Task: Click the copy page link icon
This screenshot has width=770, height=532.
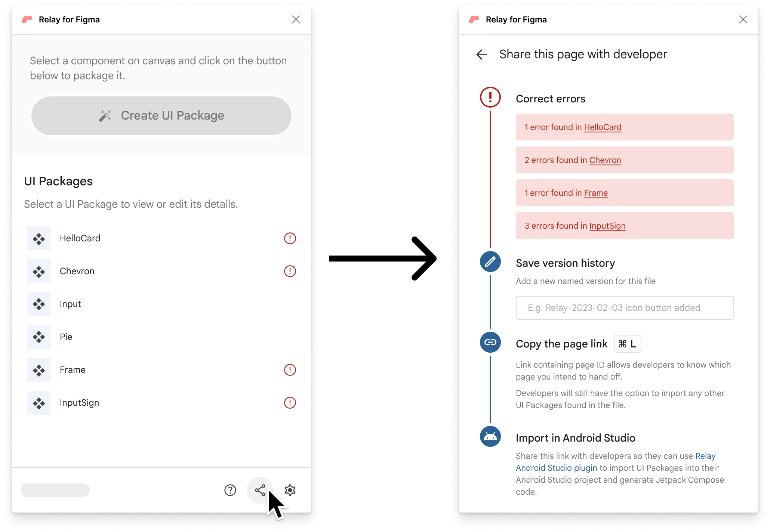Action: coord(490,343)
